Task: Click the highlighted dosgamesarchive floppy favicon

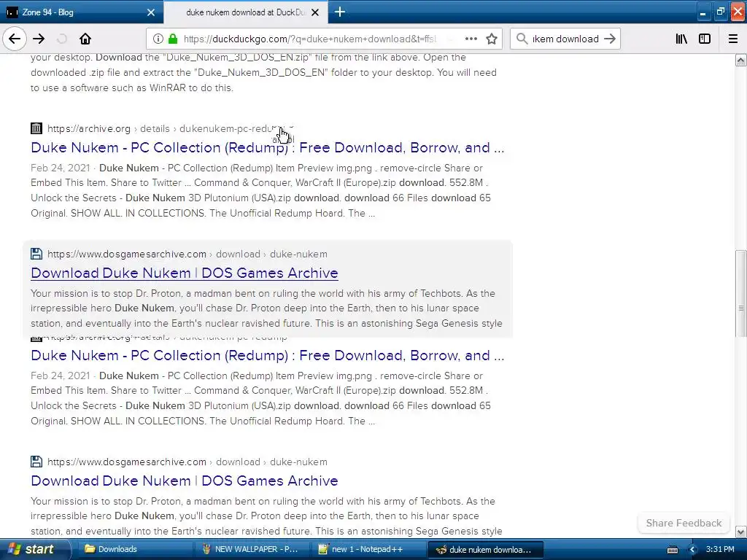Action: (x=36, y=254)
